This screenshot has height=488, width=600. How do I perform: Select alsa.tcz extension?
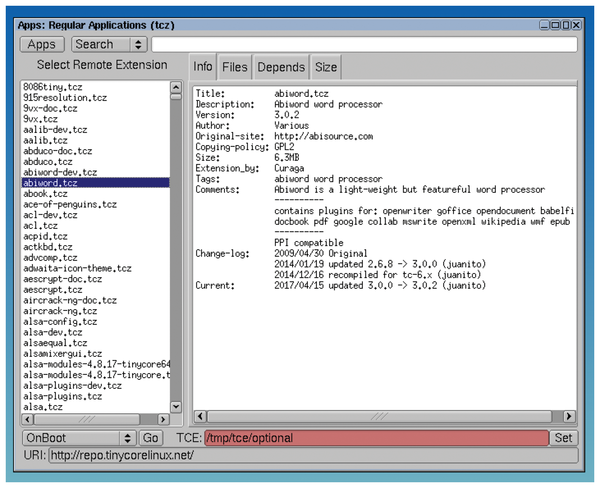point(95,407)
